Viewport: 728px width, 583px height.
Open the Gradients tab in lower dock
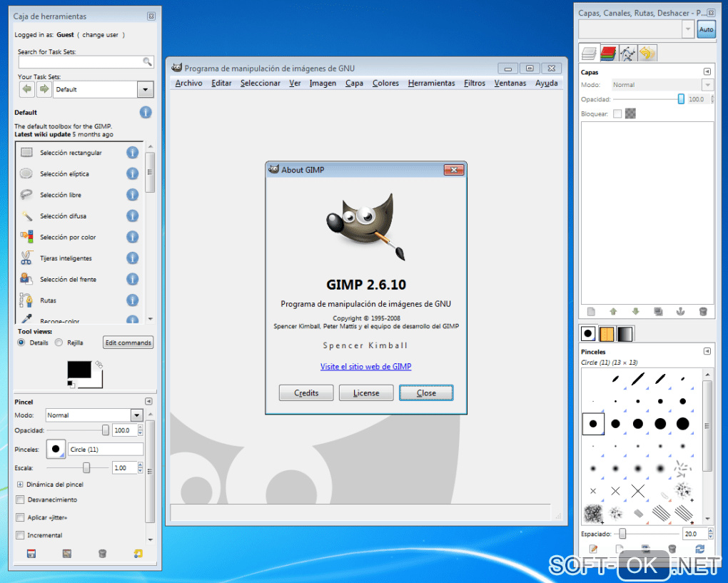pyautogui.click(x=625, y=334)
